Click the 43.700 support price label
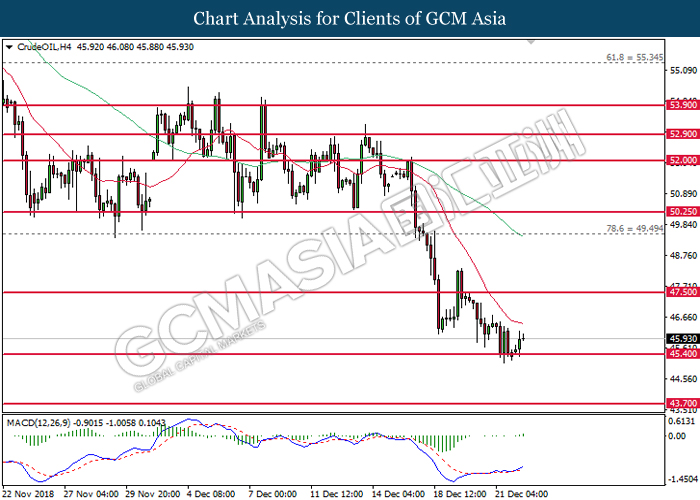Screen dimensions: 700x500 (683, 403)
